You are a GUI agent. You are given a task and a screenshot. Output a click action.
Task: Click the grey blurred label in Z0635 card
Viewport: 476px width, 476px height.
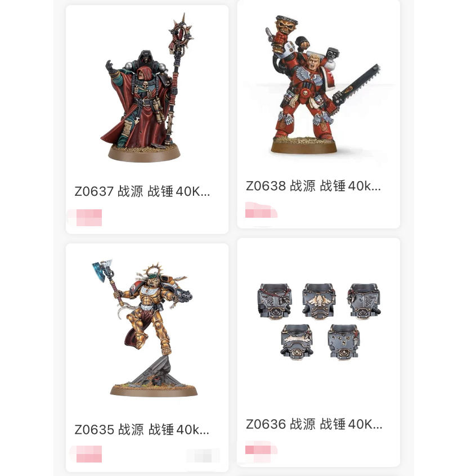(x=203, y=455)
